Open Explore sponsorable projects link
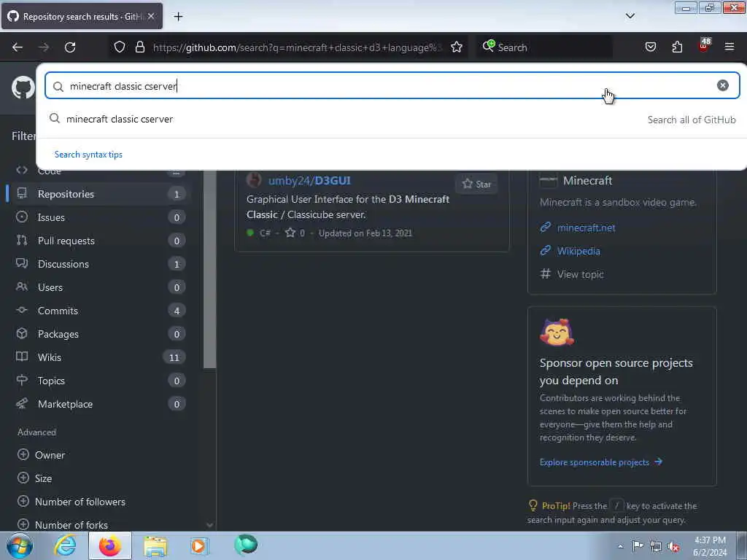Viewport: 747px width, 560px height. 600,462
